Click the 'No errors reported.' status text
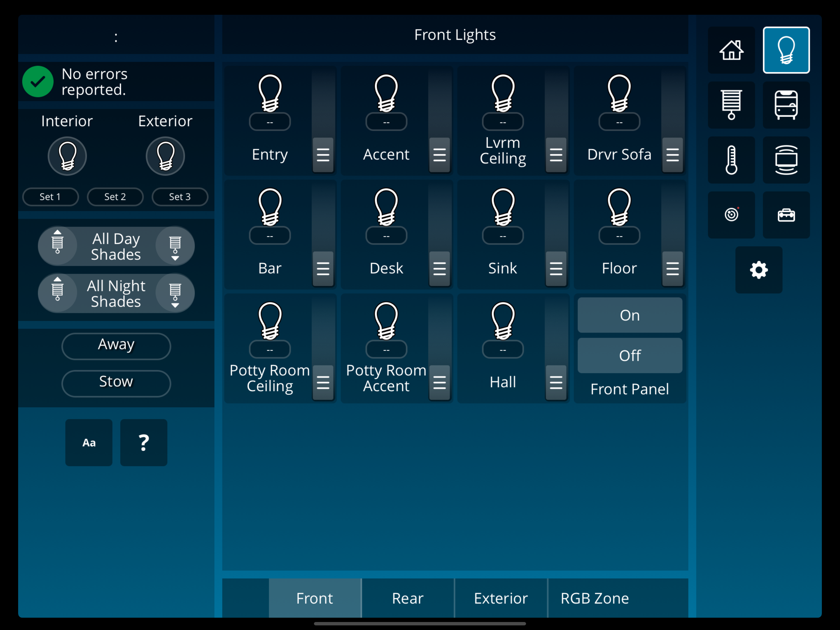The width and height of the screenshot is (840, 630). [95, 82]
